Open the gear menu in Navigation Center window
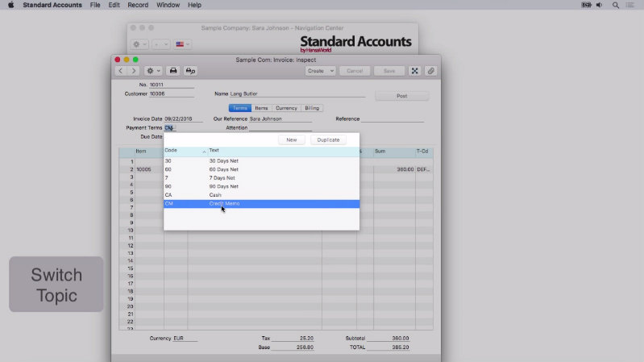This screenshot has width=644, height=362. point(139,44)
